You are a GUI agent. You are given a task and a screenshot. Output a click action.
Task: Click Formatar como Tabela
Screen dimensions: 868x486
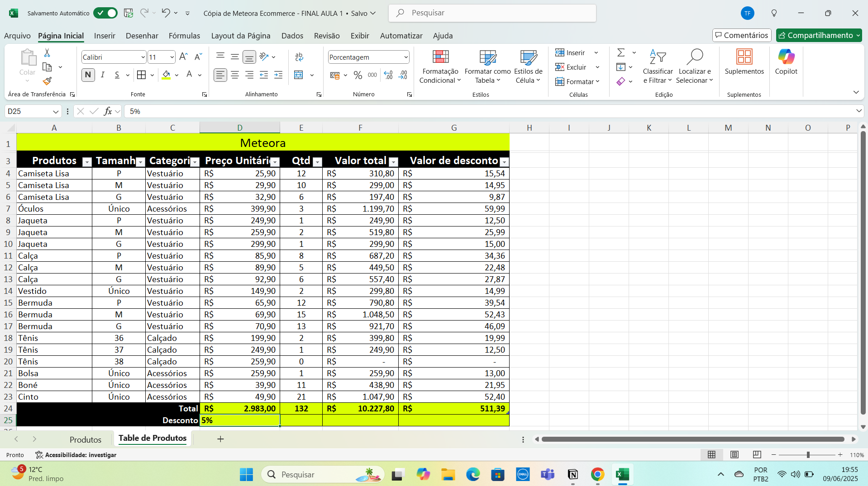click(487, 66)
